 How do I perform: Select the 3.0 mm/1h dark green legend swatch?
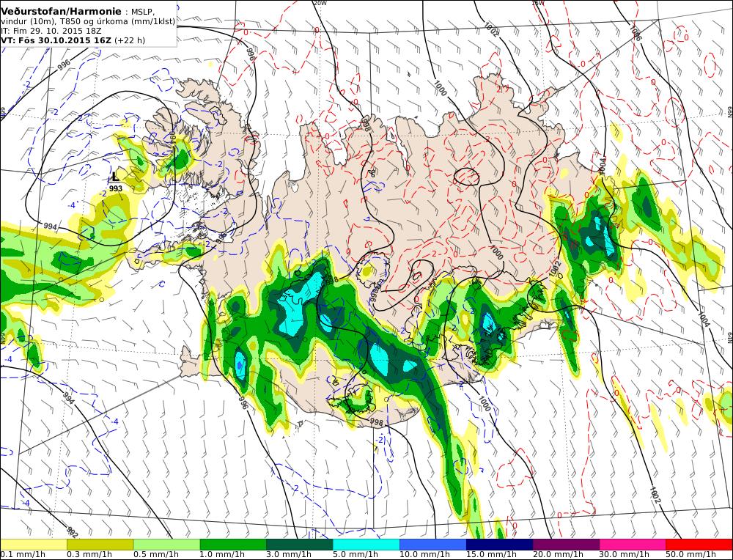299,544
